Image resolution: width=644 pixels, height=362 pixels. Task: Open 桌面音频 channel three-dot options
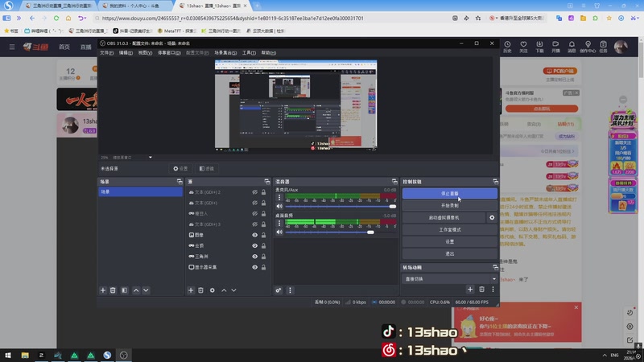pos(279,224)
